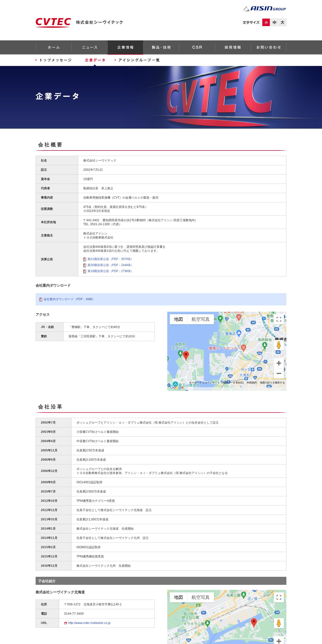Open 第20期決算公告 PDF link
The height and width of the screenshot is (644, 322).
(x=110, y=265)
